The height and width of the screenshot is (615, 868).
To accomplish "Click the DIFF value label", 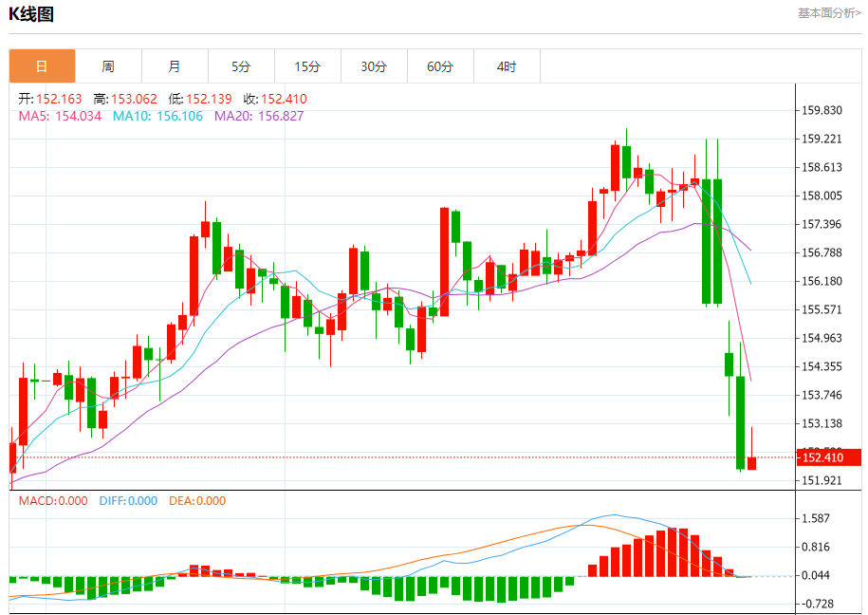I will click(128, 500).
